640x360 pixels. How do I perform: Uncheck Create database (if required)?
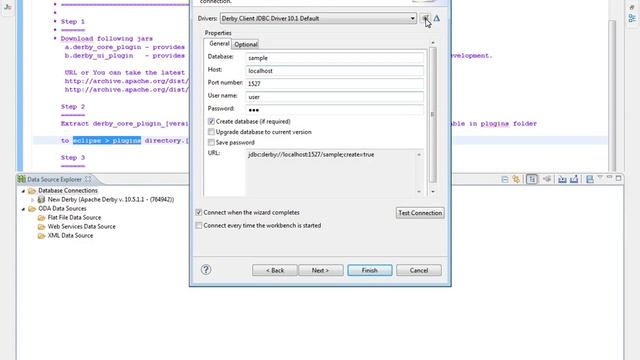(x=211, y=121)
